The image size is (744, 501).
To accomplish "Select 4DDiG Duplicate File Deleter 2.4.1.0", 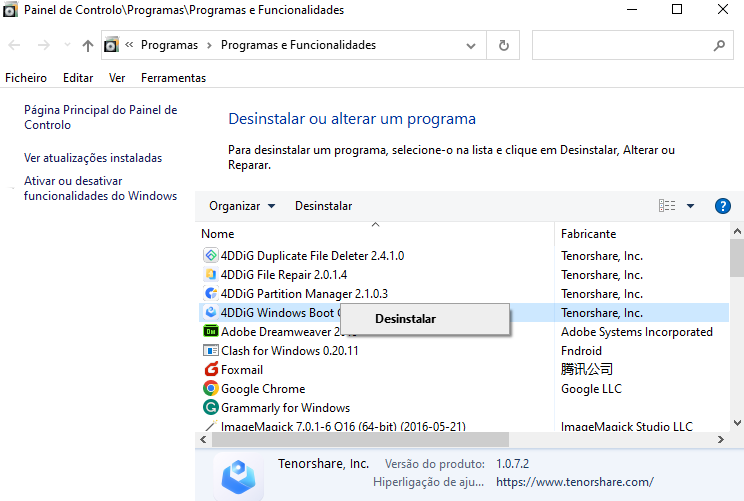I will pyautogui.click(x=312, y=256).
